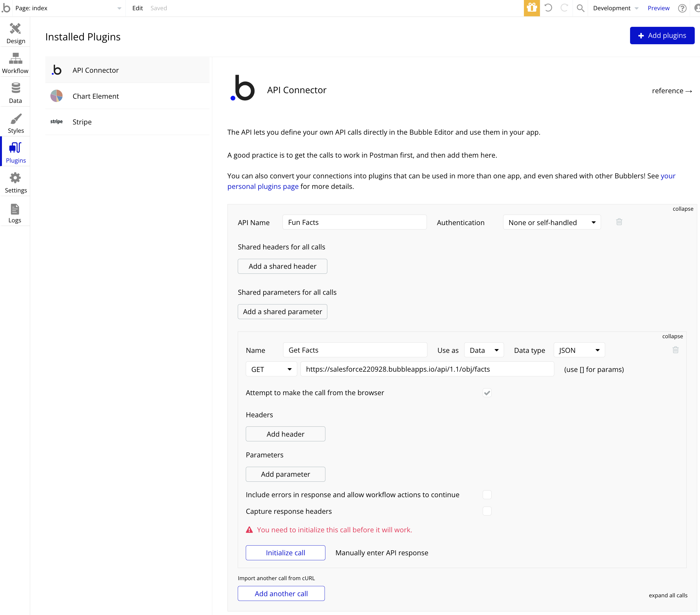The height and width of the screenshot is (615, 700).
Task: Open the search magnifier icon
Action: (580, 8)
